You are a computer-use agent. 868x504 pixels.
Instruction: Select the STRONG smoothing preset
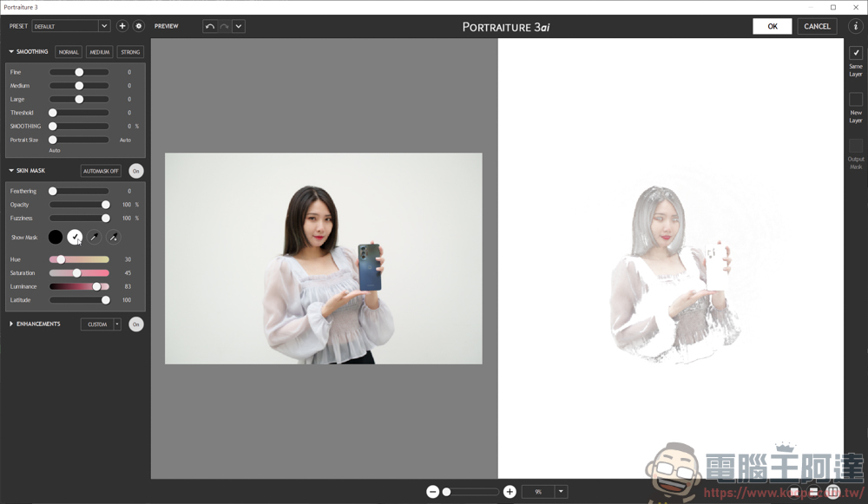pyautogui.click(x=130, y=52)
